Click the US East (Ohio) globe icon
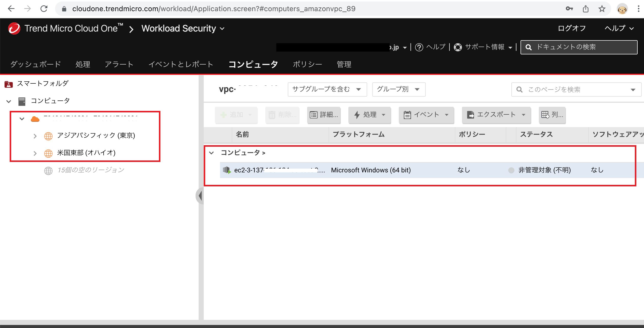 pyautogui.click(x=48, y=153)
